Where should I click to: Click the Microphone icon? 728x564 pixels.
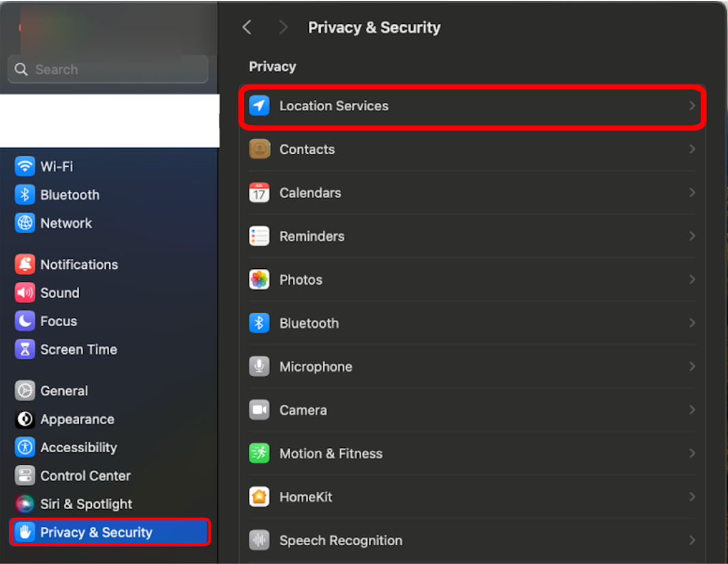tap(259, 366)
